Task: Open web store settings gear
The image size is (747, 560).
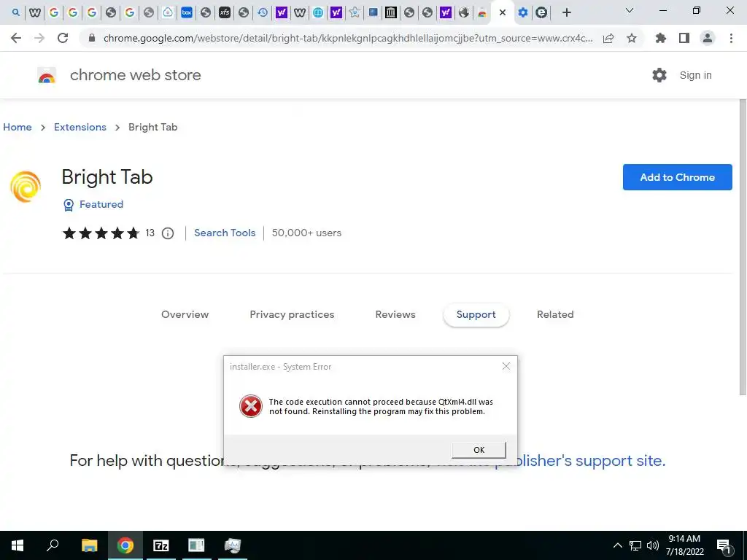Action: (x=659, y=75)
